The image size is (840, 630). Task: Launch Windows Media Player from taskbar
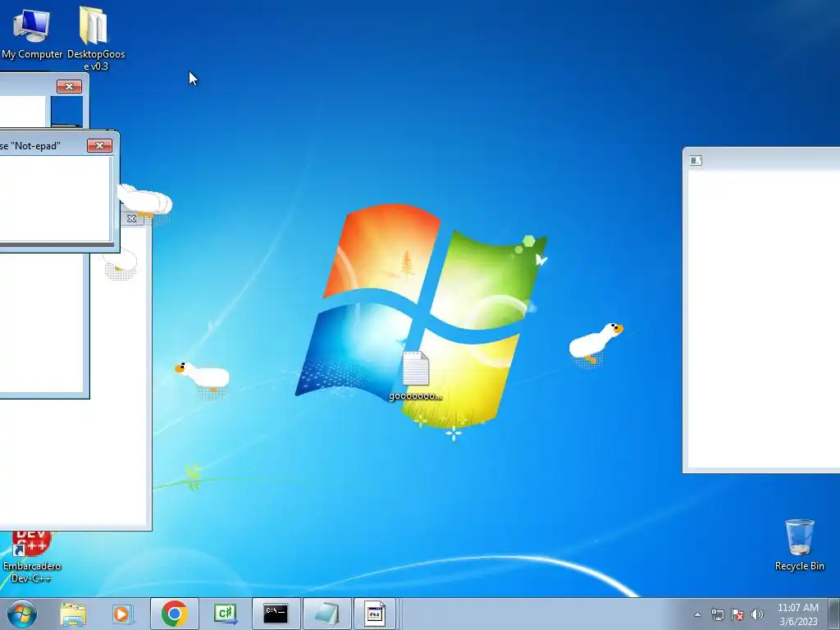click(x=122, y=614)
